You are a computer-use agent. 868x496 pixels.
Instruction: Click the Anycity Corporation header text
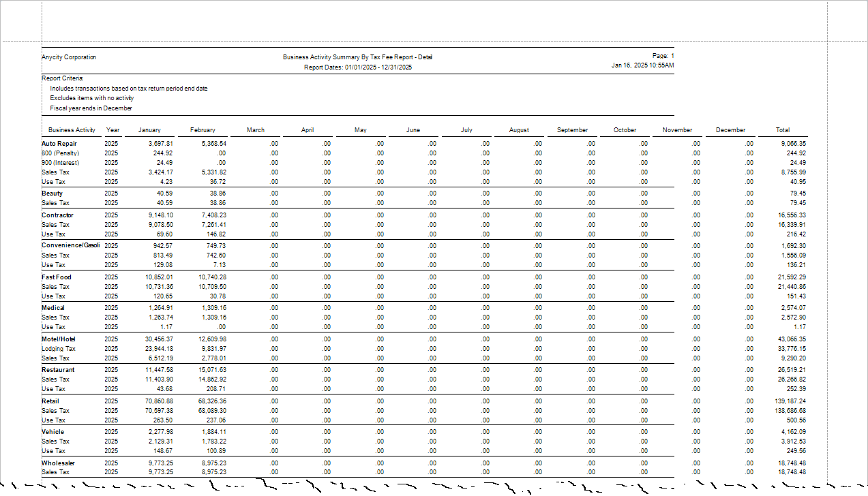[69, 57]
